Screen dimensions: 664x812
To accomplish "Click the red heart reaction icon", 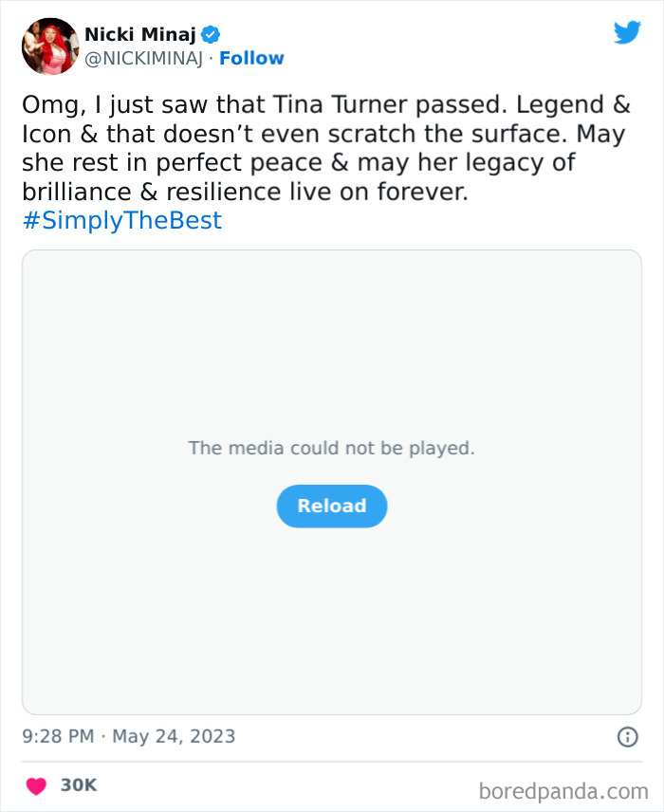I will tap(34, 785).
